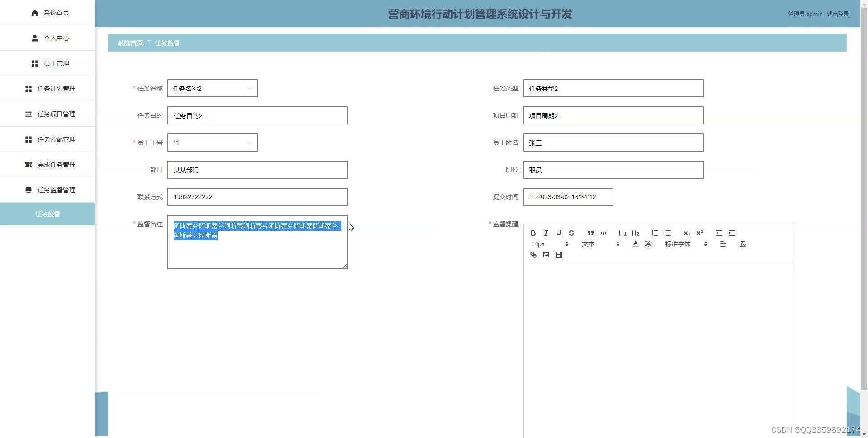Focus the 联系方式 phone input field
Viewport: 868px width, 438px height.
(x=257, y=197)
